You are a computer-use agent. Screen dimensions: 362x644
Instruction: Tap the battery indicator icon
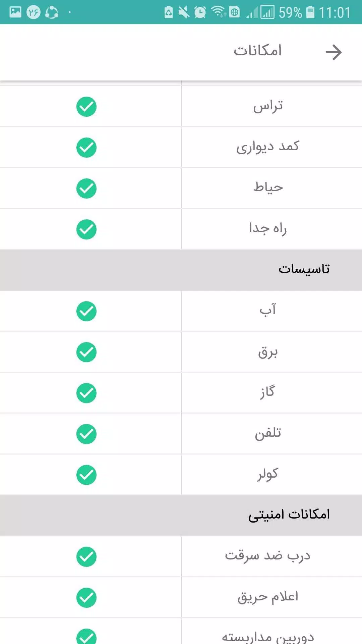click(x=311, y=12)
